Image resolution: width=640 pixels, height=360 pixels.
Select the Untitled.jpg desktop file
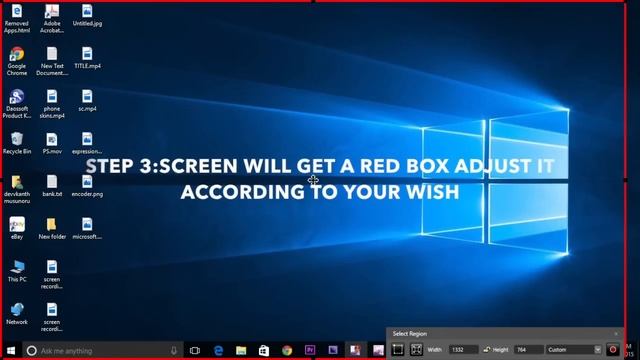pyautogui.click(x=87, y=16)
